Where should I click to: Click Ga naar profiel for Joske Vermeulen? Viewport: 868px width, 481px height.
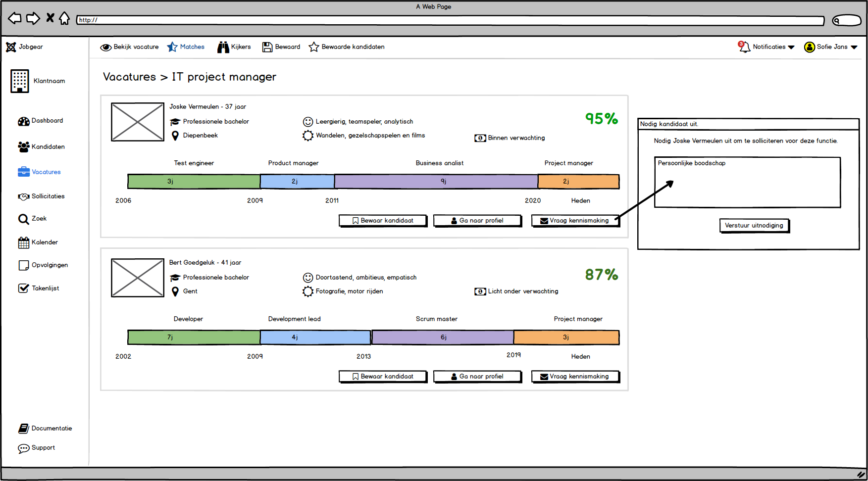click(x=477, y=221)
